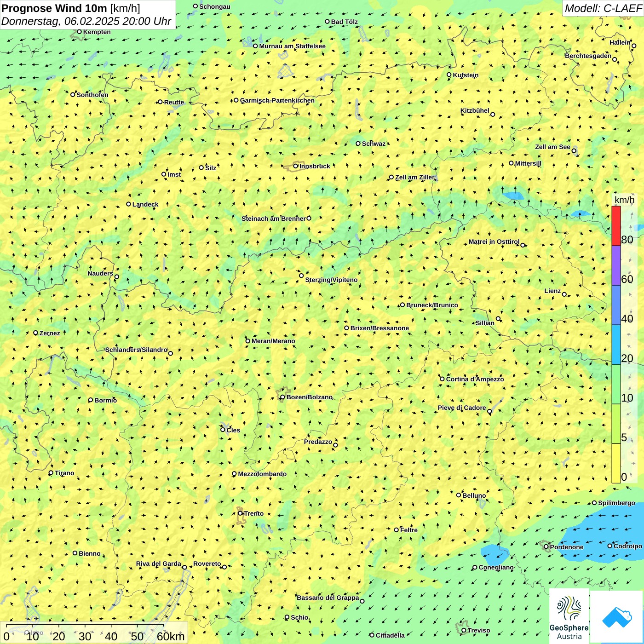644x644 pixels.
Task: Click the 'Conegliano' label
Action: pos(496,567)
